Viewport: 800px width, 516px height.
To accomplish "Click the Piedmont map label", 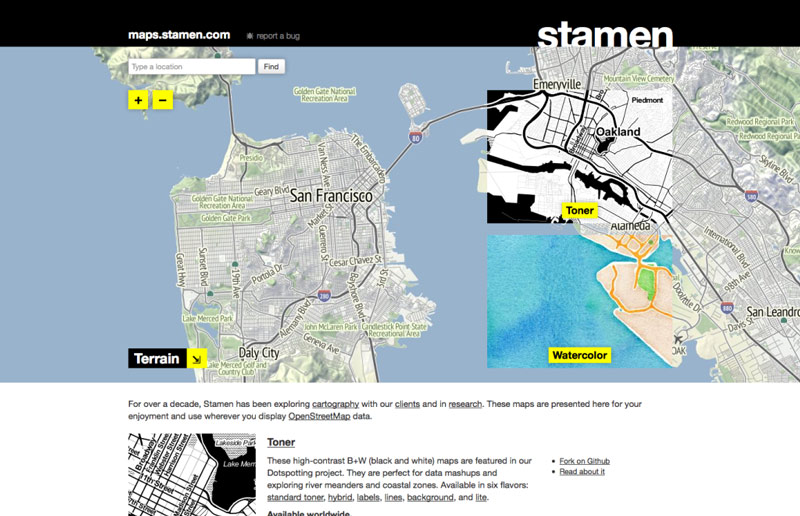I will (647, 100).
